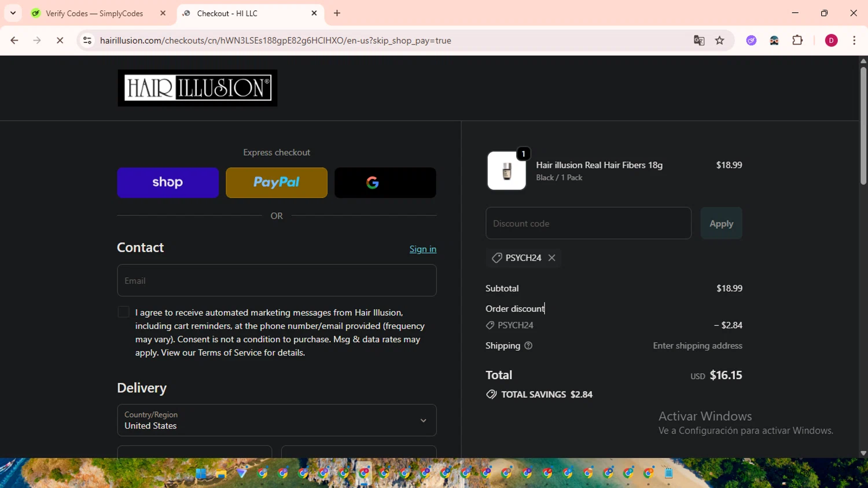
Task: Open a new browser tab
Action: [x=337, y=13]
